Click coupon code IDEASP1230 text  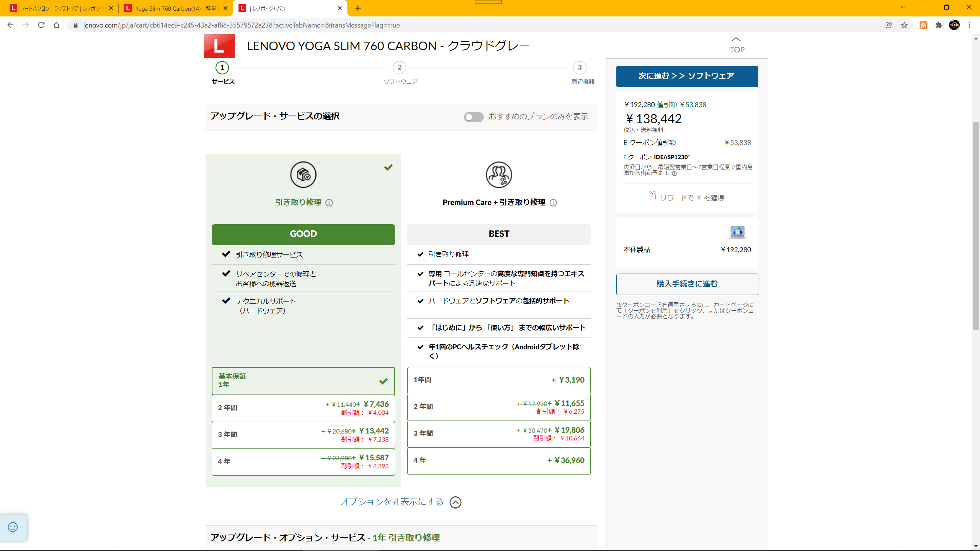[x=671, y=157]
